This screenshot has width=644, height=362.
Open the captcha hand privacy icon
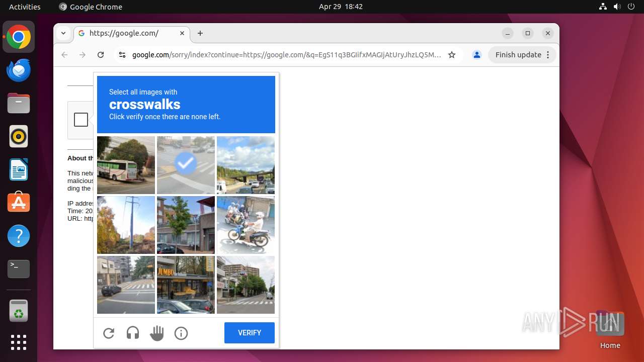(157, 333)
